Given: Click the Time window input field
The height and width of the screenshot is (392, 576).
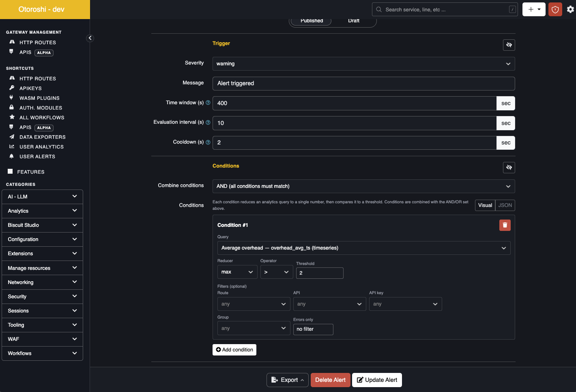Looking at the screenshot, I should pos(355,103).
